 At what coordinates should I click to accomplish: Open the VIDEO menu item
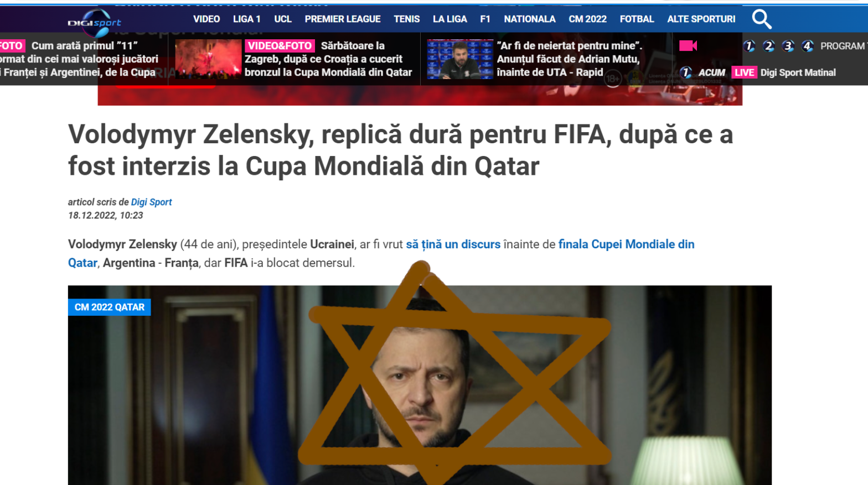(206, 19)
